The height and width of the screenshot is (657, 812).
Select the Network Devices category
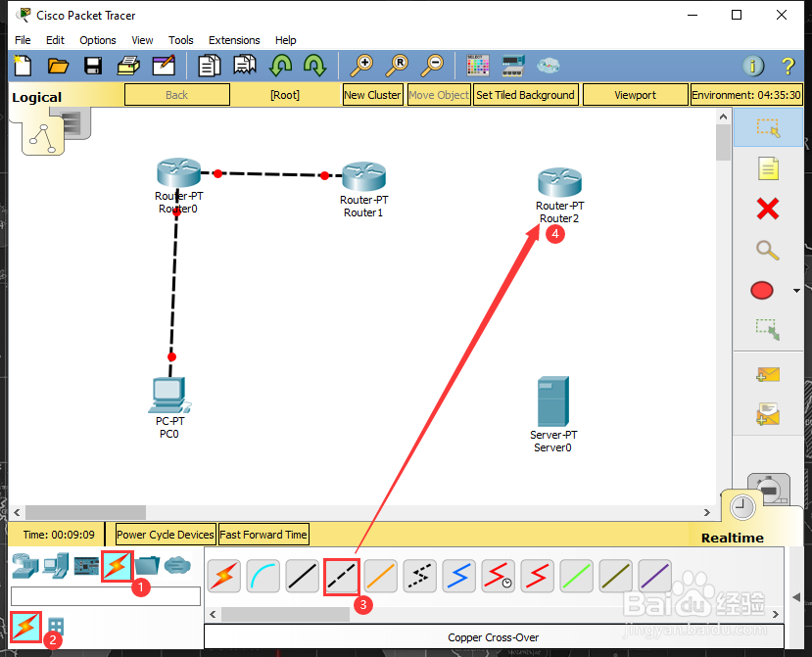coord(24,566)
